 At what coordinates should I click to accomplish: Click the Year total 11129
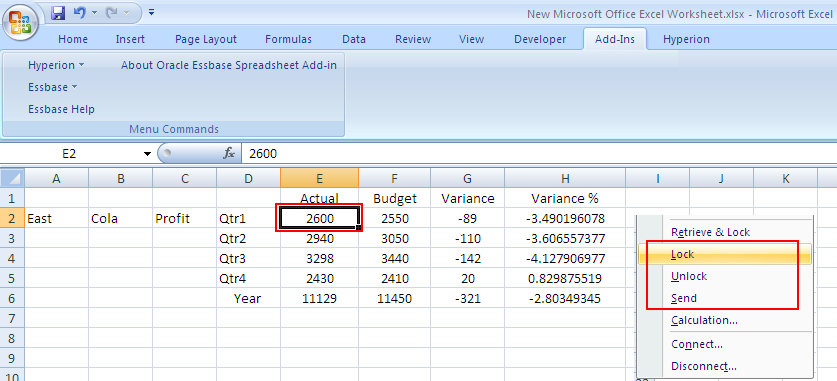[x=319, y=298]
